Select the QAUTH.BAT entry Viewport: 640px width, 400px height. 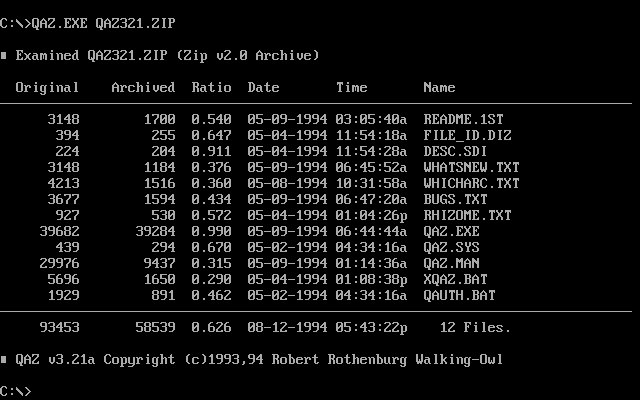coord(459,295)
